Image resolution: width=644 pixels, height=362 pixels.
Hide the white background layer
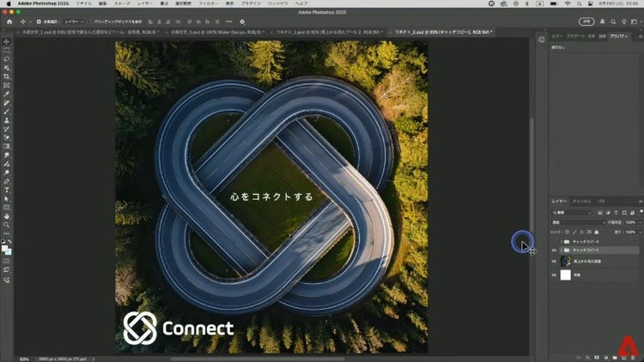[x=554, y=275]
